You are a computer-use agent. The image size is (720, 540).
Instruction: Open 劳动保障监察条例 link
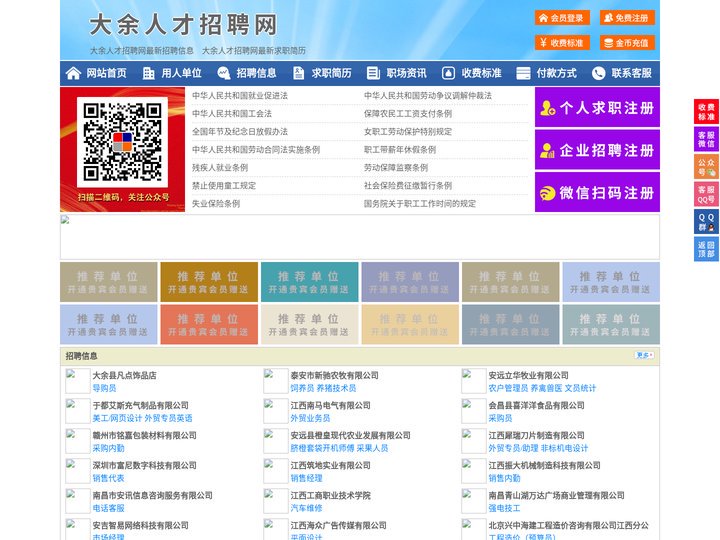click(396, 168)
